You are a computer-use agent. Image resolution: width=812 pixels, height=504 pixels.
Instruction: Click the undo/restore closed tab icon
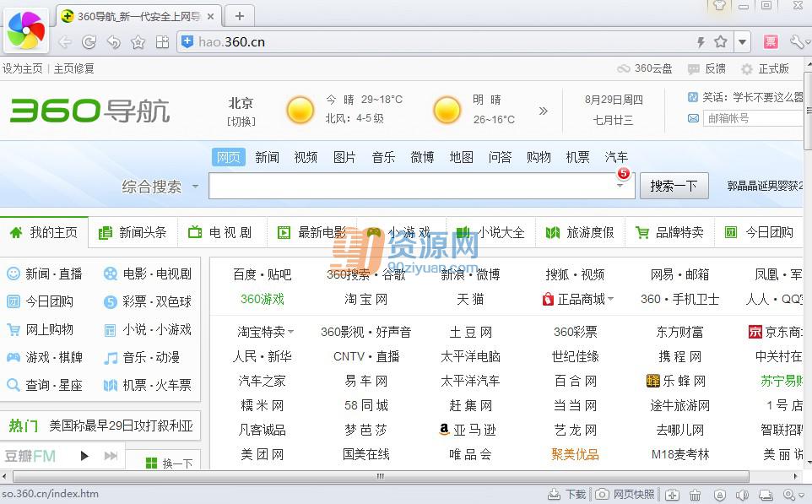tap(113, 42)
